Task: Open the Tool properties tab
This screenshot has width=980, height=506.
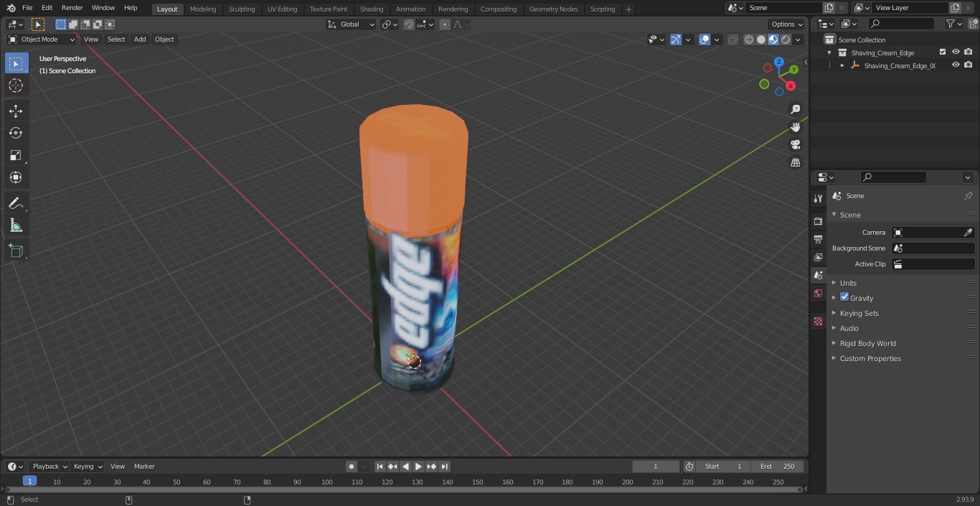Action: [x=818, y=199]
